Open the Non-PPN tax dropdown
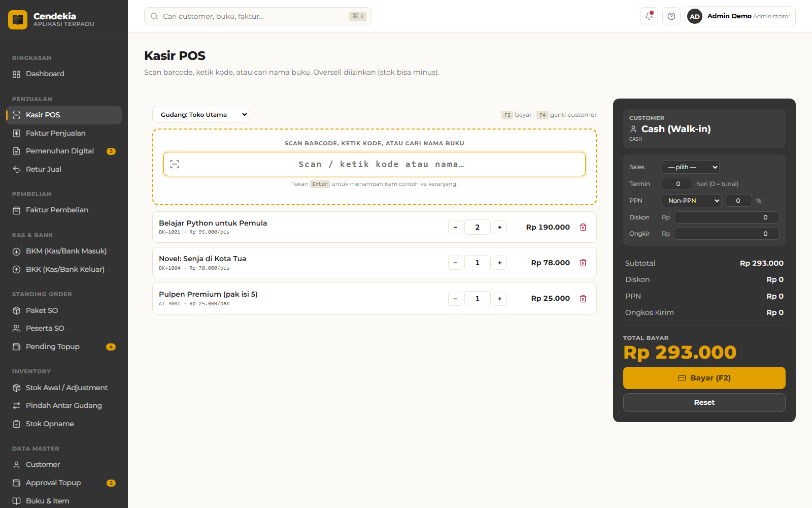The image size is (812, 508). click(x=691, y=201)
